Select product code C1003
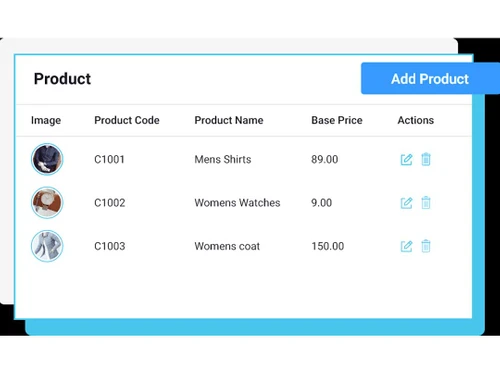 110,246
